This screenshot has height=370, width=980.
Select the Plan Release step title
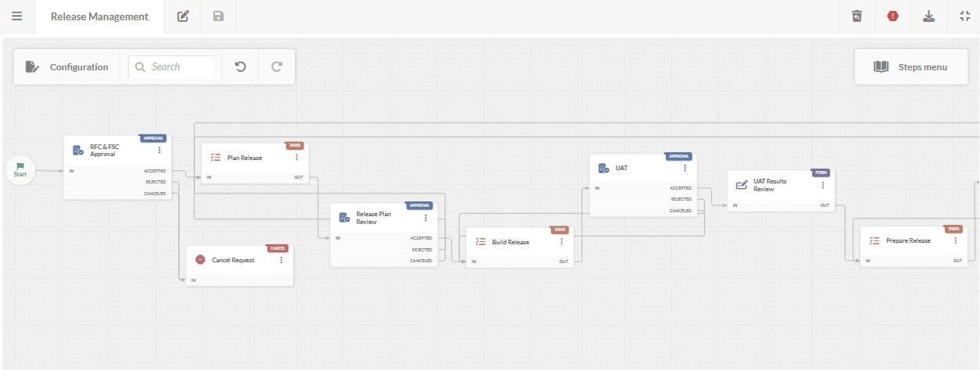pos(245,158)
